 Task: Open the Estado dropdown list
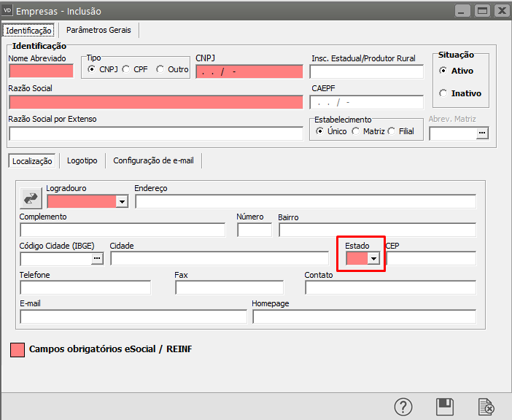(x=373, y=258)
